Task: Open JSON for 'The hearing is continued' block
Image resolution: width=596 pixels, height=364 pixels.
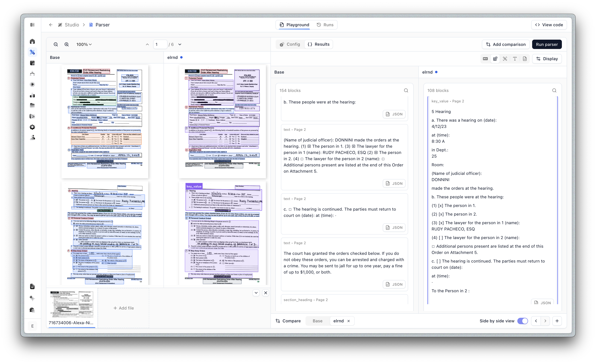Action: coord(394,227)
